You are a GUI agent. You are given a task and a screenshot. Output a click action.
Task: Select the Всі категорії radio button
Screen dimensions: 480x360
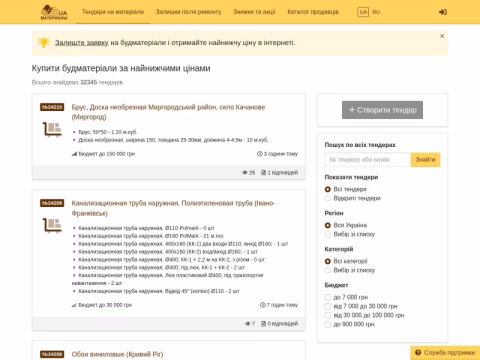(x=328, y=261)
